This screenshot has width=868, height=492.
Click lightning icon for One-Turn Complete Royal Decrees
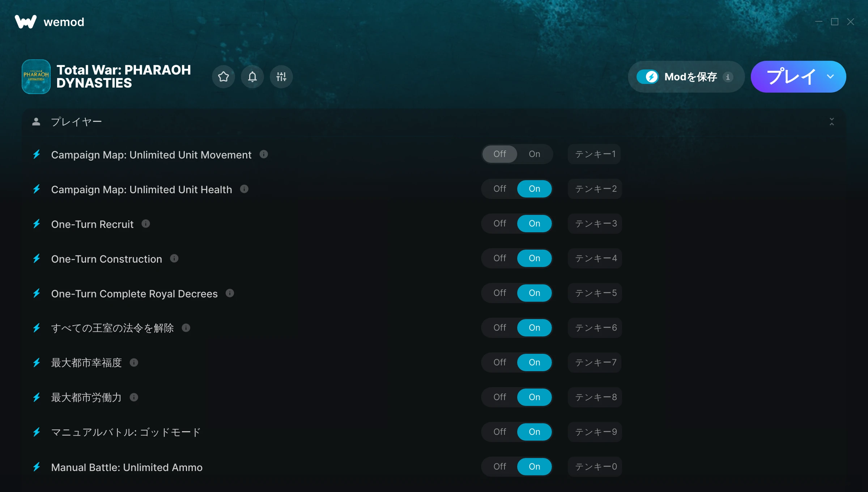(x=37, y=293)
